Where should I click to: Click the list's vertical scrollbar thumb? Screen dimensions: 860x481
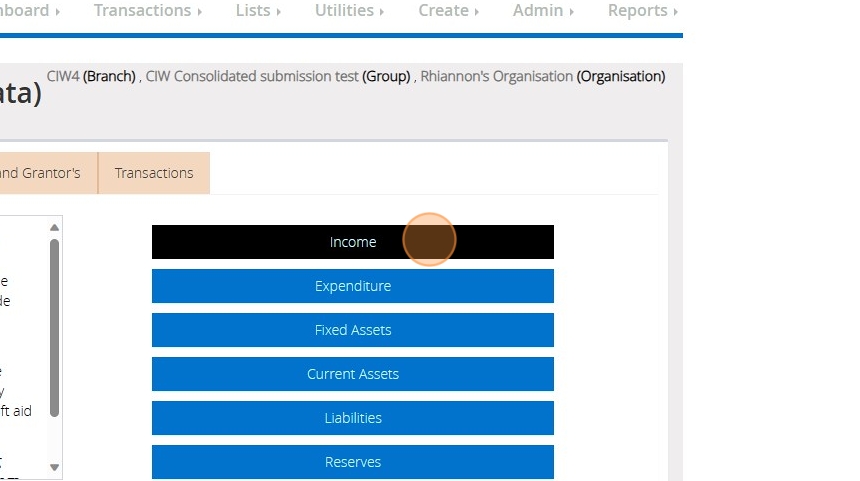(54, 327)
